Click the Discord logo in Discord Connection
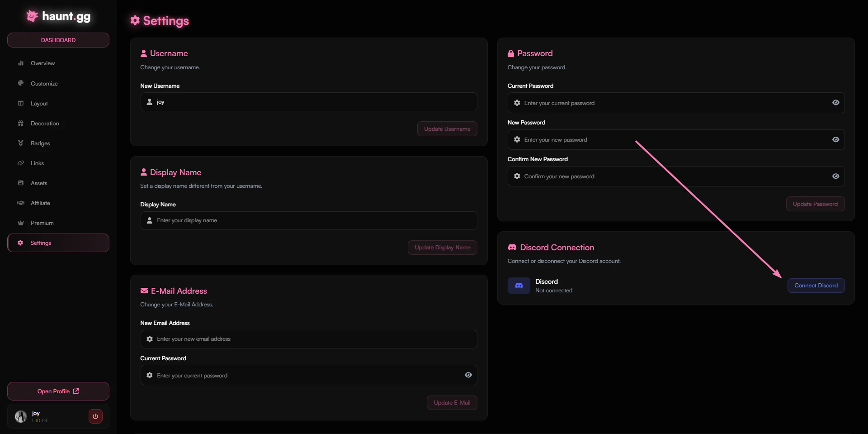 519,286
